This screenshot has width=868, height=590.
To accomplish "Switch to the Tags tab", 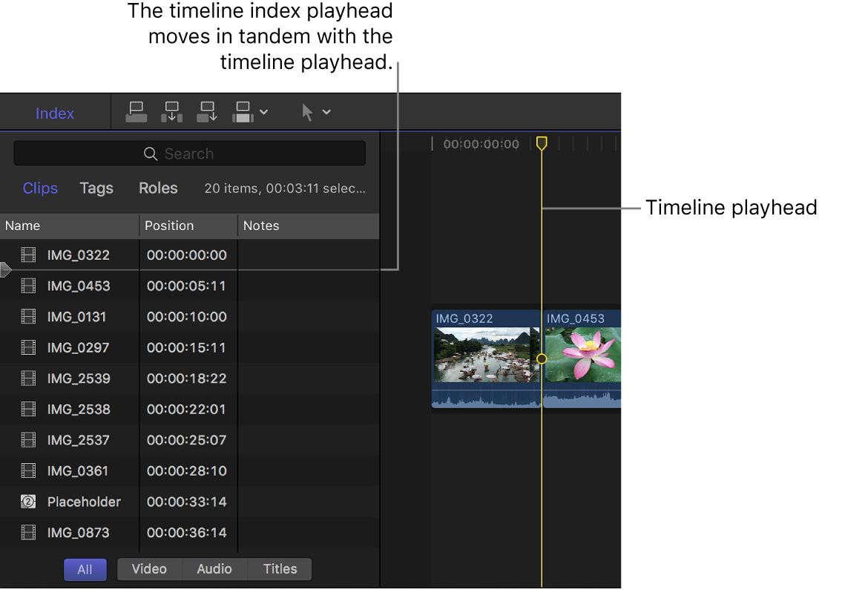I will pos(96,189).
